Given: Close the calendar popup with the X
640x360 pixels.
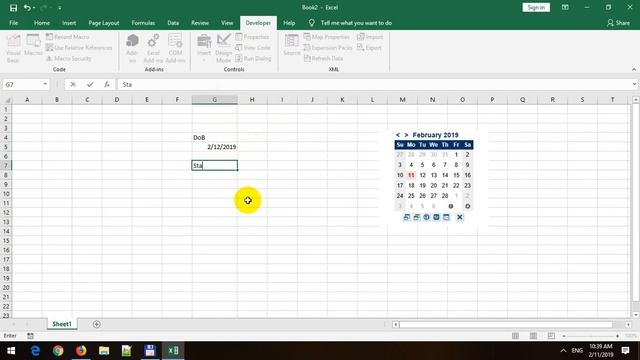Looking at the screenshot, I should [460, 217].
